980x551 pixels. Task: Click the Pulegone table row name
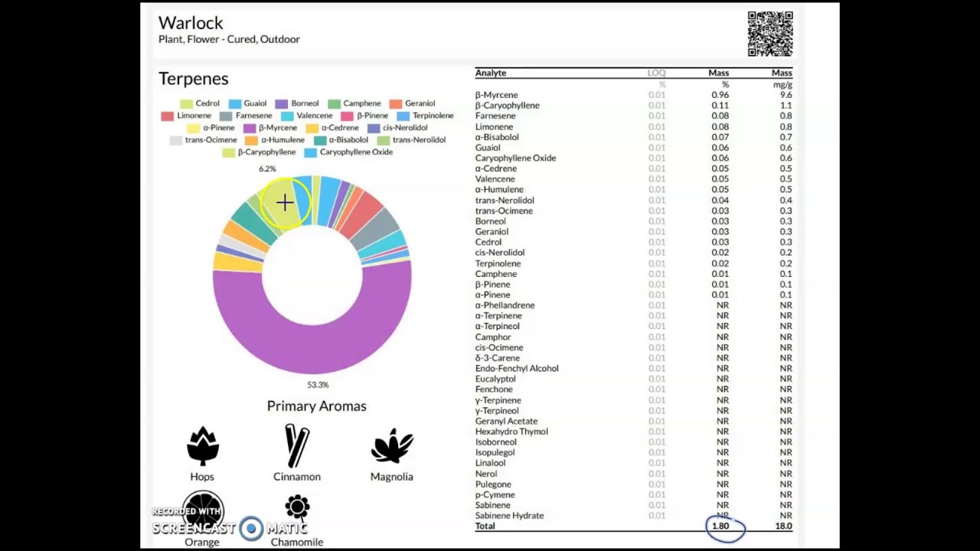pyautogui.click(x=494, y=484)
